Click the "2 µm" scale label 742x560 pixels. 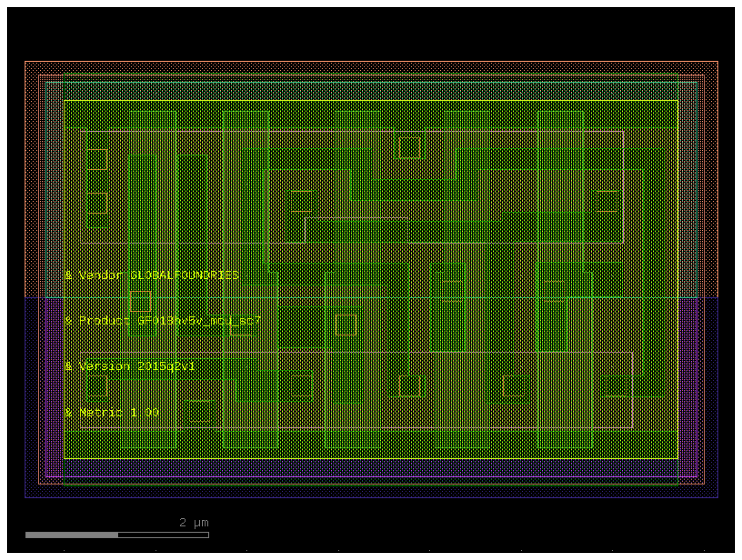[x=194, y=523]
